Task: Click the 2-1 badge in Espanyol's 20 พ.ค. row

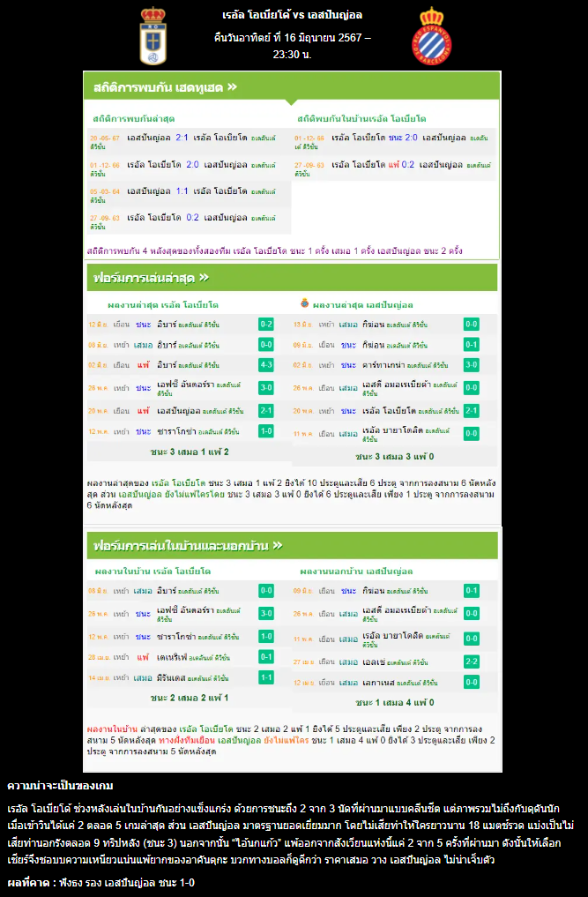Action: coord(472,411)
